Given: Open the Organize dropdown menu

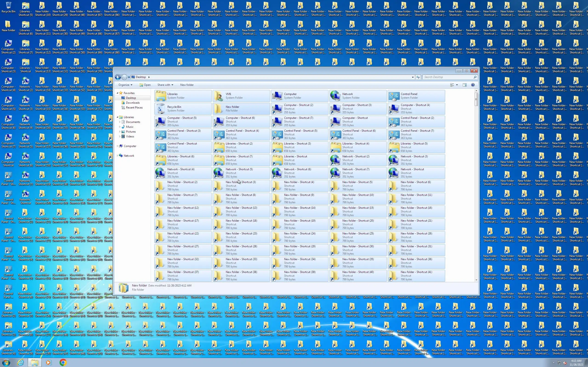Looking at the screenshot, I should [125, 85].
